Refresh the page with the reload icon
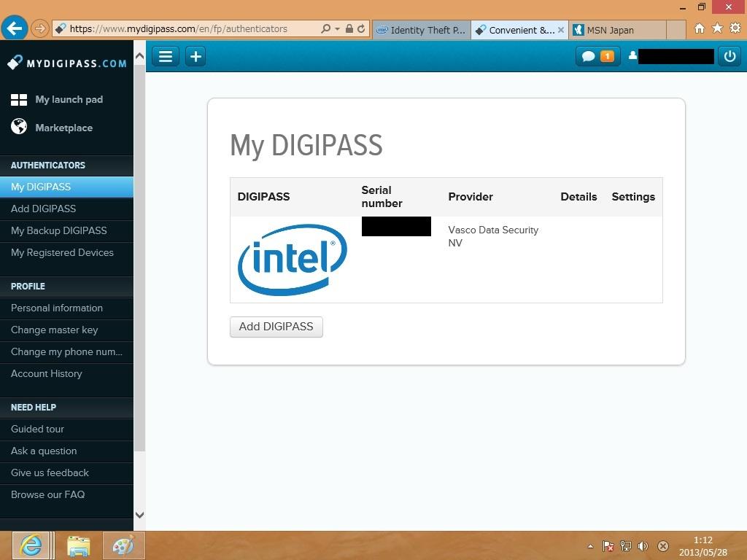The width and height of the screenshot is (747, 560). 361,28
